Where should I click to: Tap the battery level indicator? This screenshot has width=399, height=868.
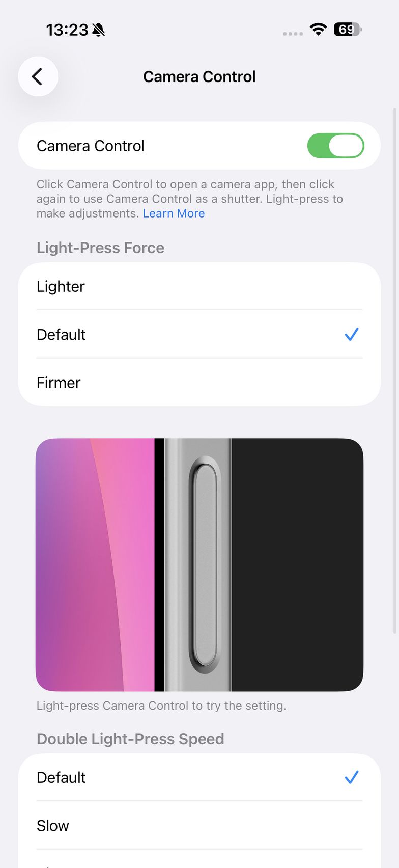[x=348, y=30]
